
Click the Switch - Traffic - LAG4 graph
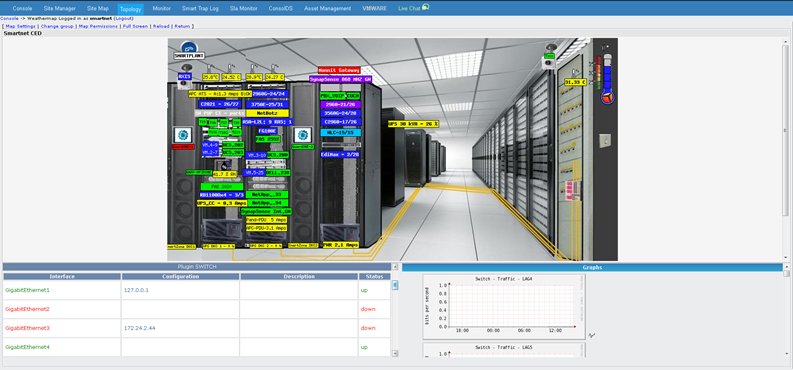[504, 307]
